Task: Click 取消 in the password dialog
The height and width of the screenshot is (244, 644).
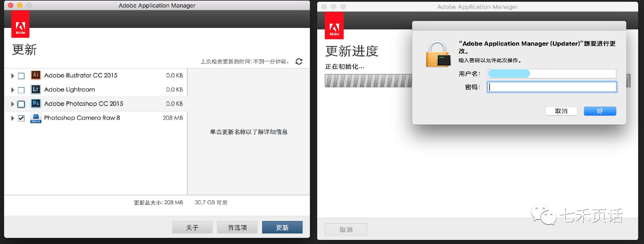Action: click(x=561, y=111)
